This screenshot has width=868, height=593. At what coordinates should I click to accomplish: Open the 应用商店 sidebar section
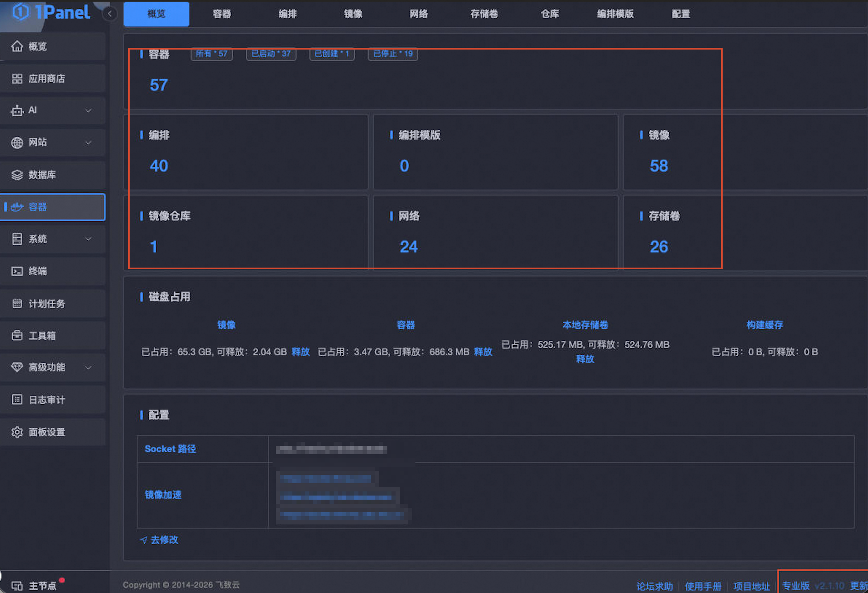47,78
